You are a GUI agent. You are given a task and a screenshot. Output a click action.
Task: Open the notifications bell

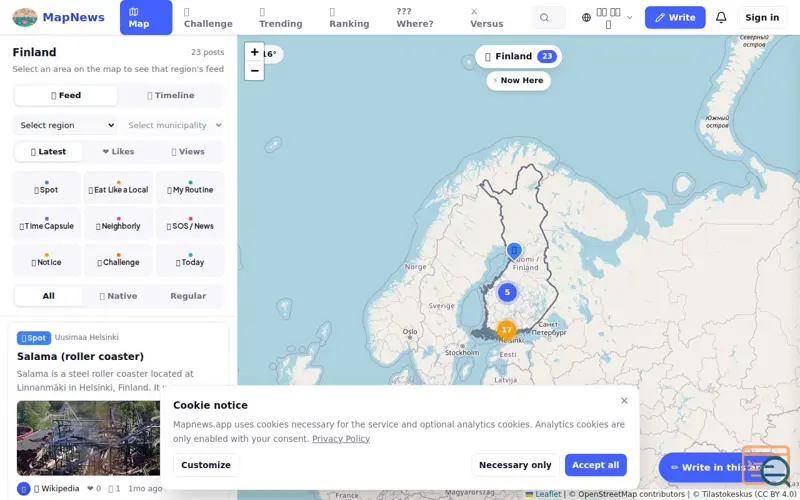(721, 17)
